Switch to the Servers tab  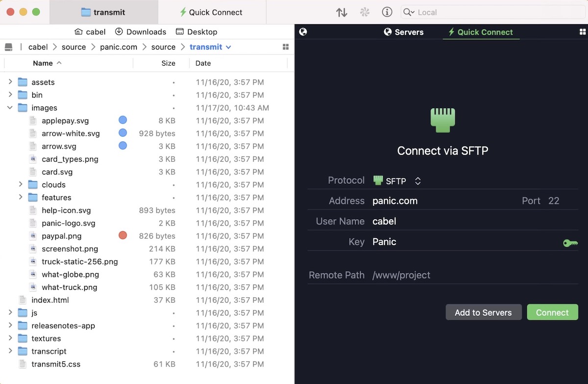pos(403,32)
